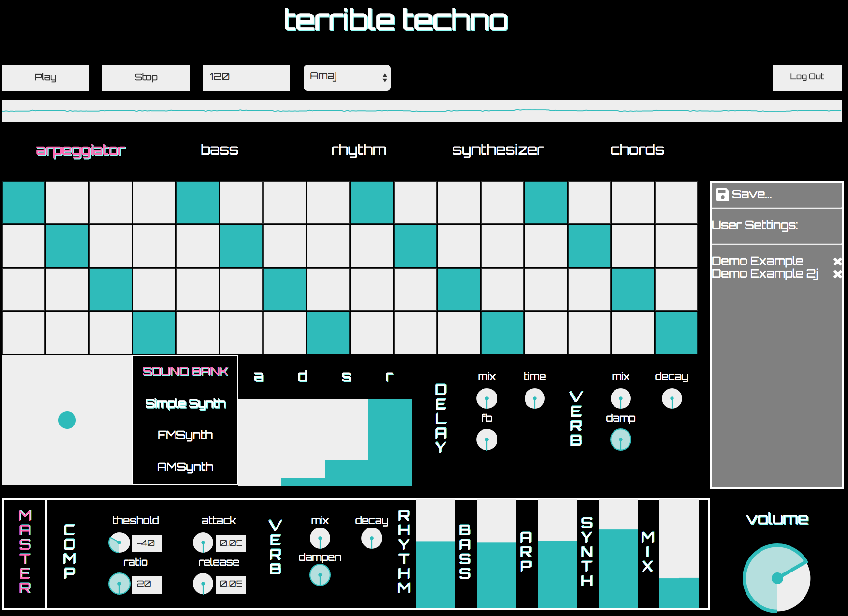Click the mix mixer level fader

679,554
